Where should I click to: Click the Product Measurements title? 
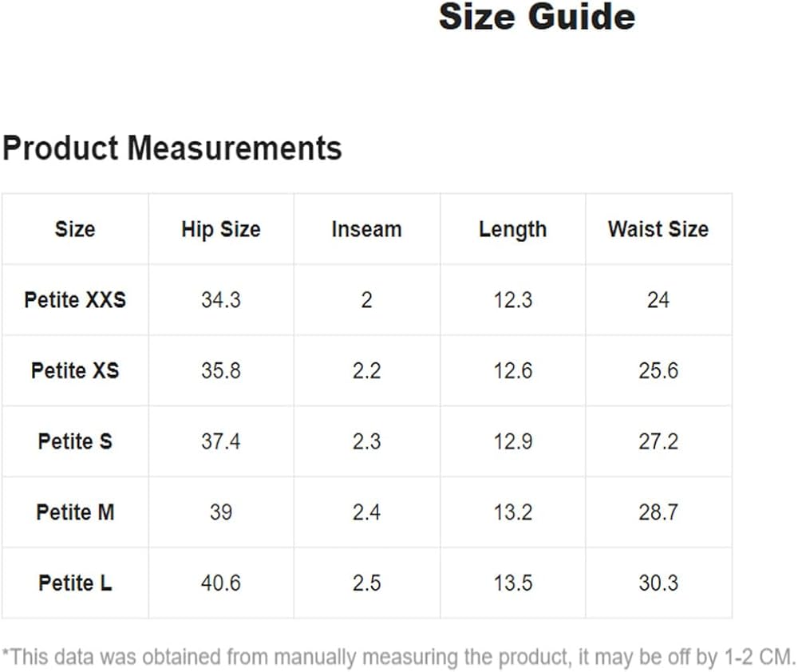pyautogui.click(x=172, y=148)
